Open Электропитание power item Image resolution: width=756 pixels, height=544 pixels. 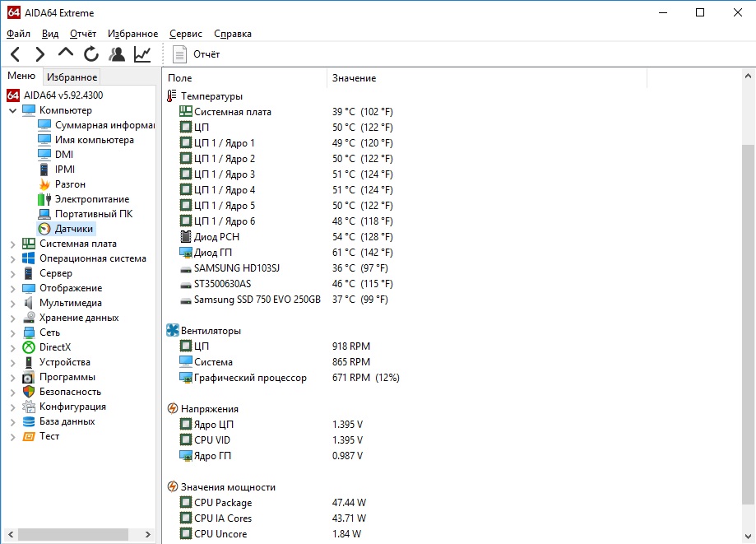pyautogui.click(x=83, y=199)
